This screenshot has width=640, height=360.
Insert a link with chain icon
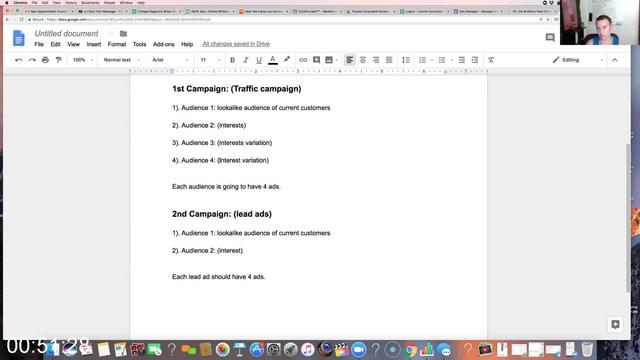pos(303,60)
